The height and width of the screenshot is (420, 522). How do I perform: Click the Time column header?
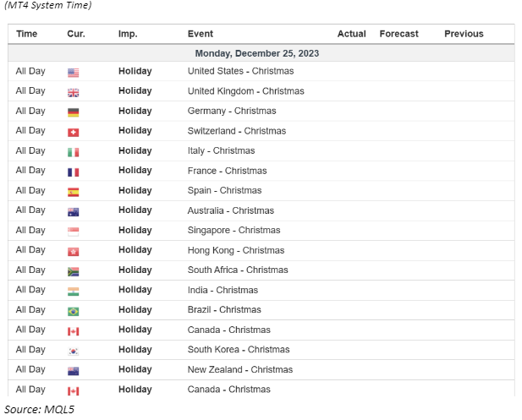click(27, 34)
